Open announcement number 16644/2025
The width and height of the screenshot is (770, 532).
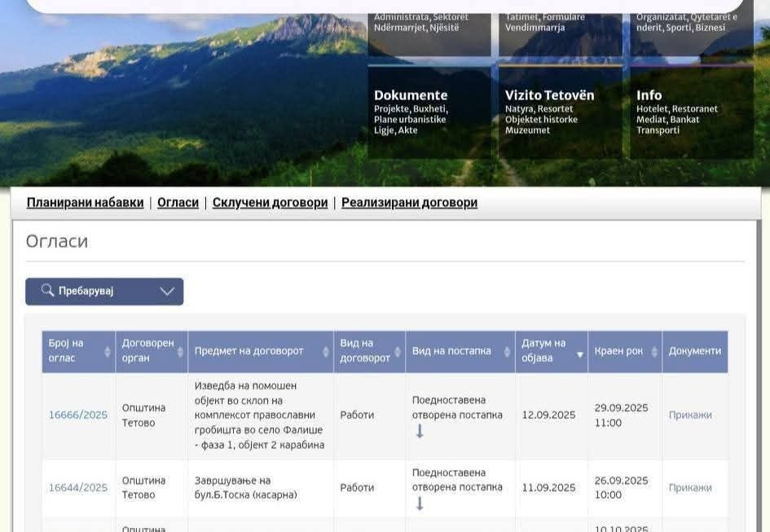78,487
